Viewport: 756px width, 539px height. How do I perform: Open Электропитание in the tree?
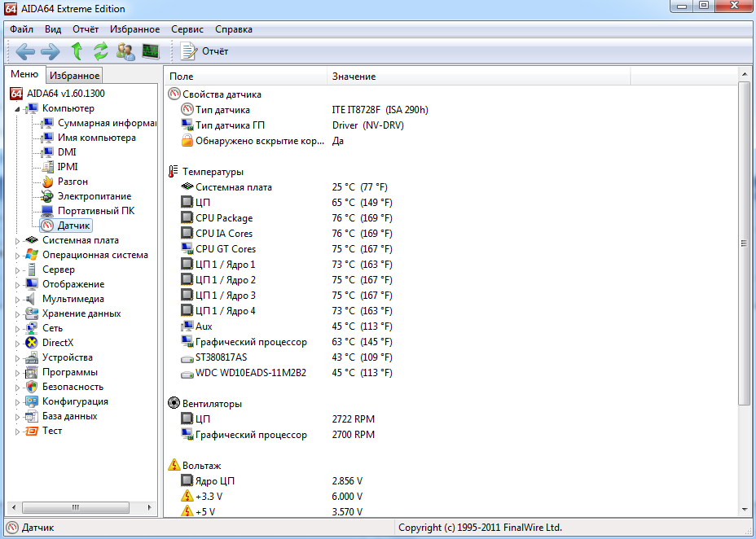point(94,196)
